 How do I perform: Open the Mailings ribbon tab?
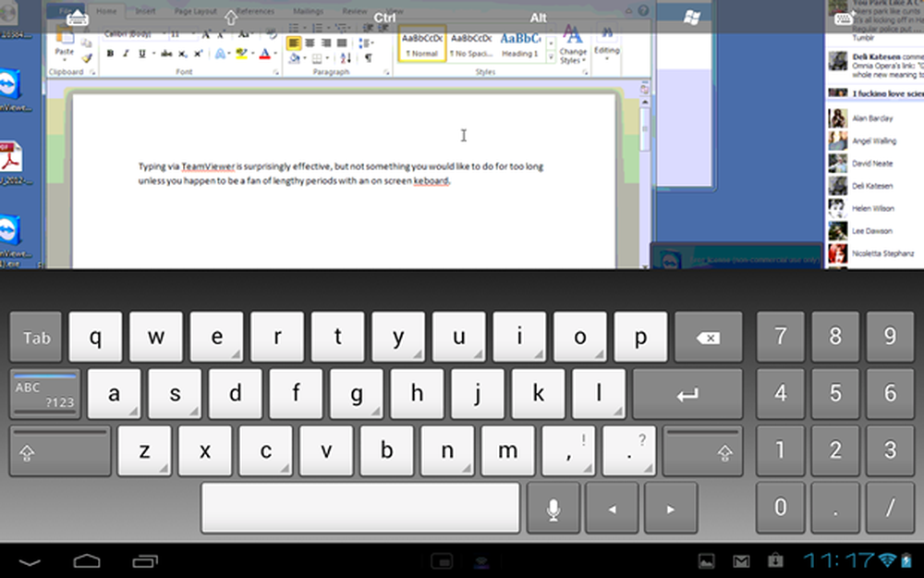(308, 10)
